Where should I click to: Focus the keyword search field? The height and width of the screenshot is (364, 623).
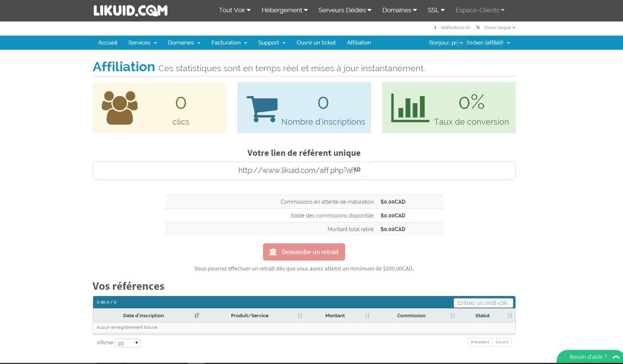coord(483,303)
